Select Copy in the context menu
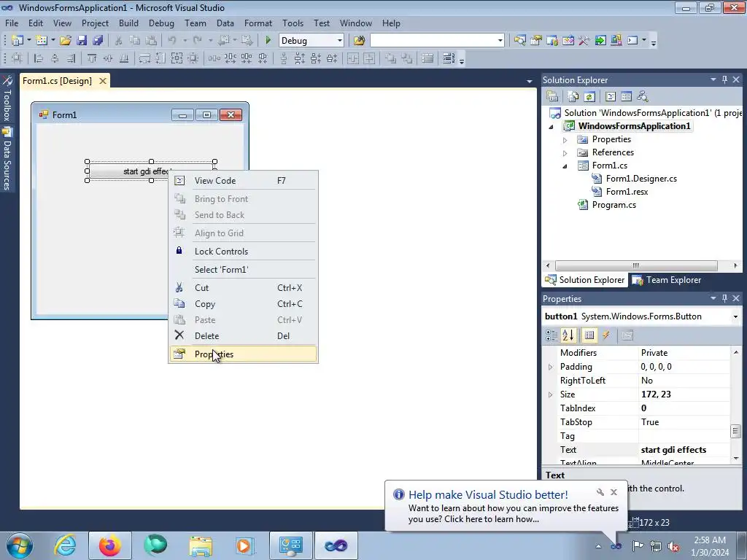Viewport: 747px width, 560px height. [x=243, y=304]
